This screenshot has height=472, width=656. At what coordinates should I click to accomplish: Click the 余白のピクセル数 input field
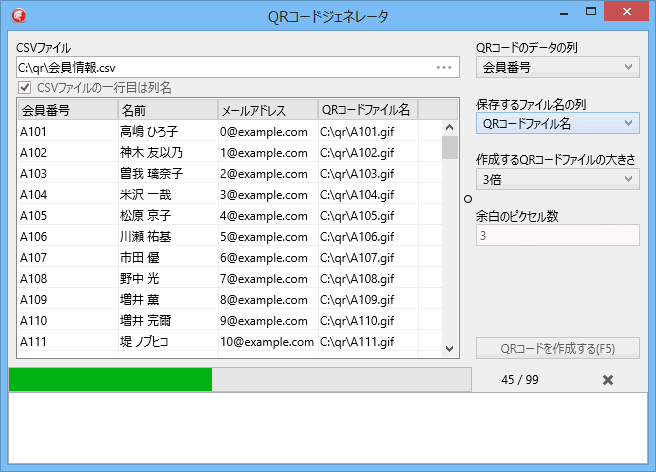point(557,235)
